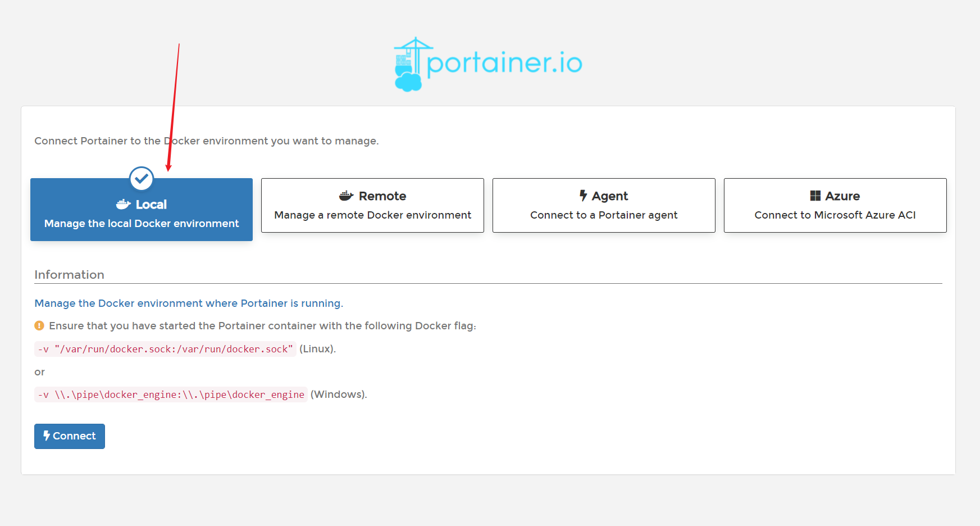Click the lightning bolt icon beside Agent
This screenshot has height=526, width=980.
pos(584,196)
